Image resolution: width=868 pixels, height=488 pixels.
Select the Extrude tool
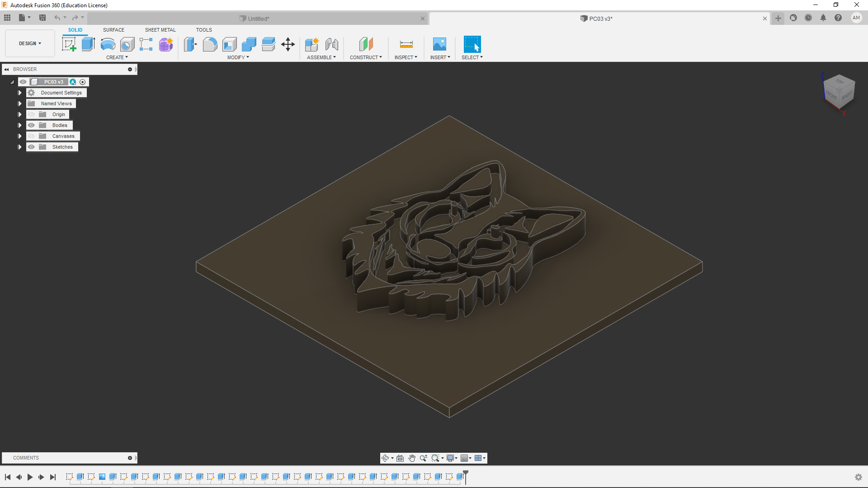coord(88,44)
